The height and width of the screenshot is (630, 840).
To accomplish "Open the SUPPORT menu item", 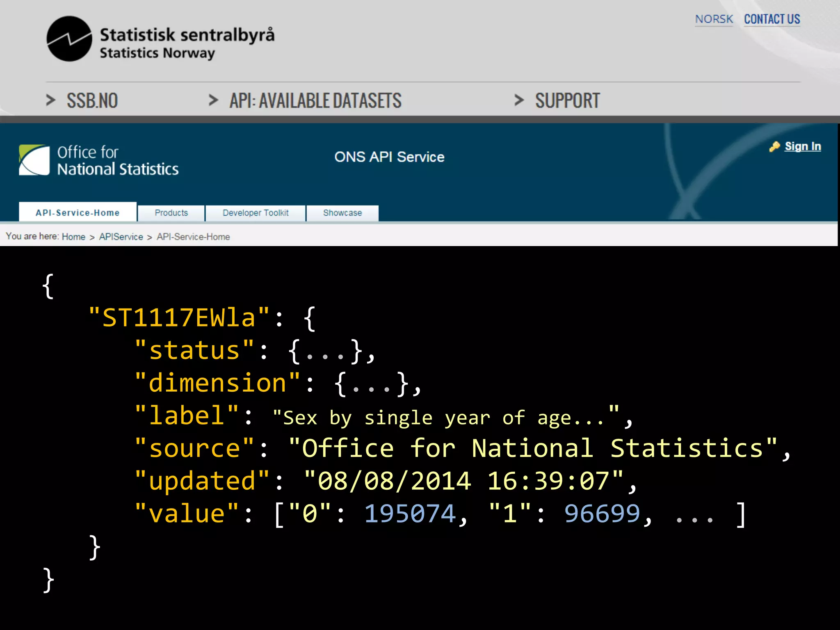I will tap(567, 100).
